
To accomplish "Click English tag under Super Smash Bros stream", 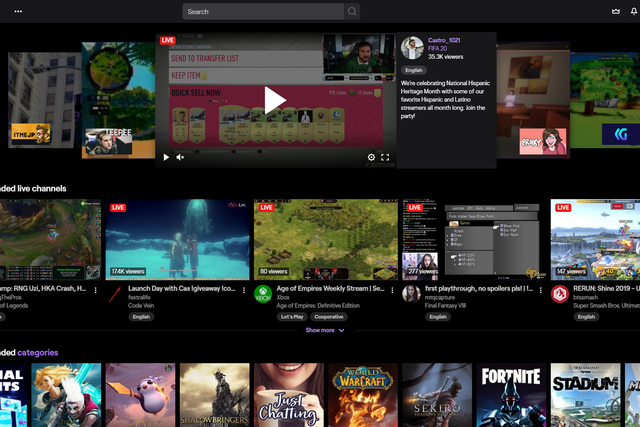I will 586,317.
